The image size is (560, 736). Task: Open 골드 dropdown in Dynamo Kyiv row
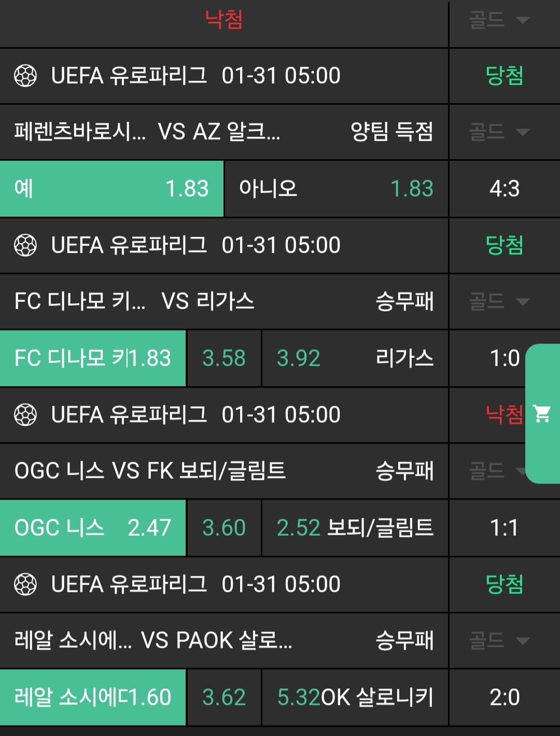[x=499, y=301]
